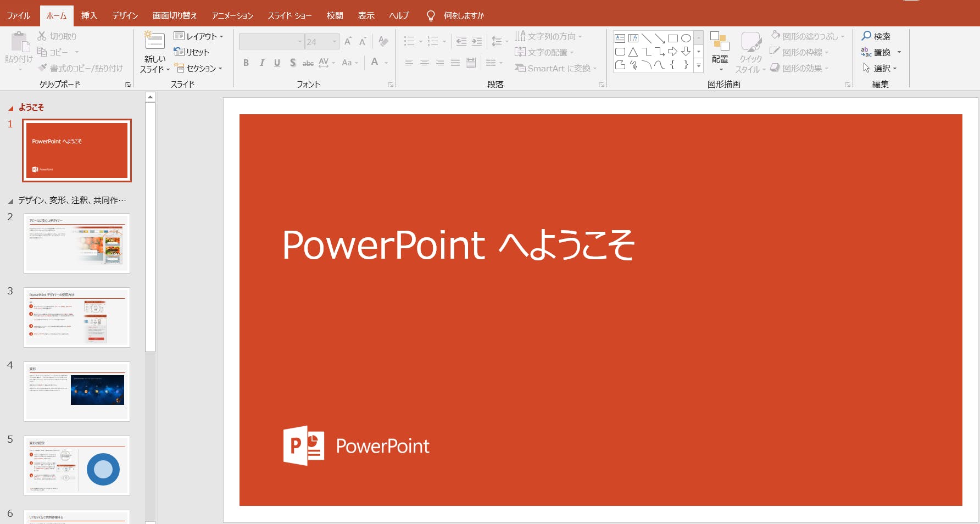Toggle Bold text formatting

click(x=246, y=63)
